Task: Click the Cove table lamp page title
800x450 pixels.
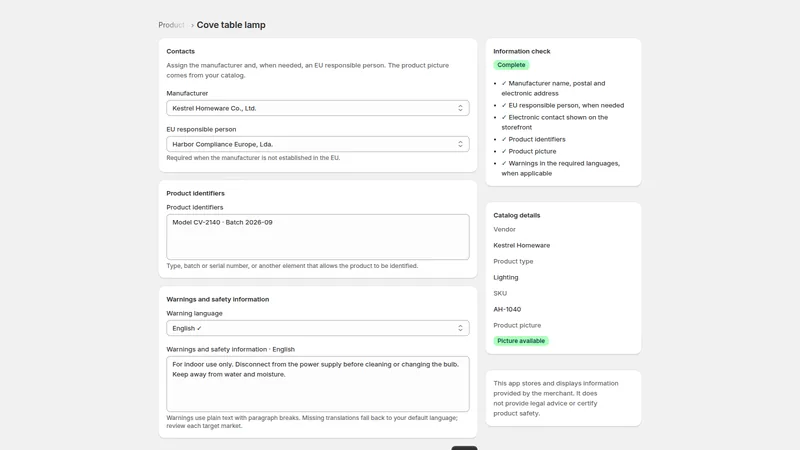Action: pos(231,25)
